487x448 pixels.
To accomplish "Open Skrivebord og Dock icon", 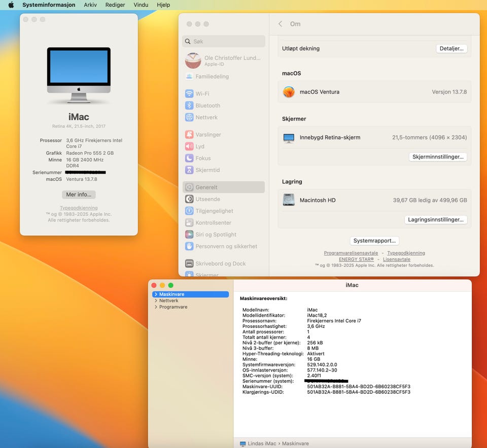I will tap(189, 264).
